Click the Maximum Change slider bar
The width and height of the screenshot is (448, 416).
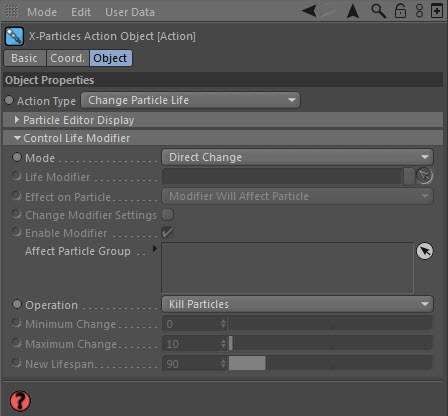(x=331, y=343)
